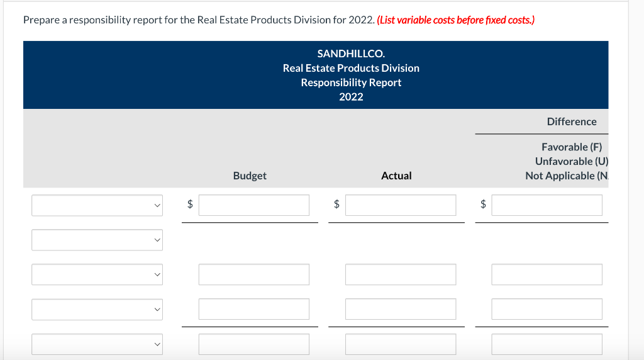
Task: Open the fourth row account dropdown
Action: pyautogui.click(x=97, y=310)
